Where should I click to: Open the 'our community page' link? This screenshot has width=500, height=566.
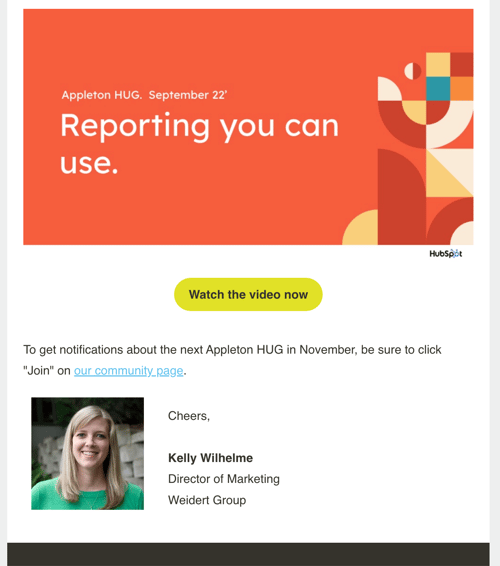click(x=129, y=371)
